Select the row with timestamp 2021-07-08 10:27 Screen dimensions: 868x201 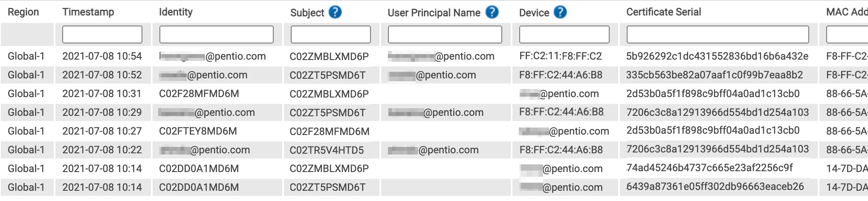point(434,131)
